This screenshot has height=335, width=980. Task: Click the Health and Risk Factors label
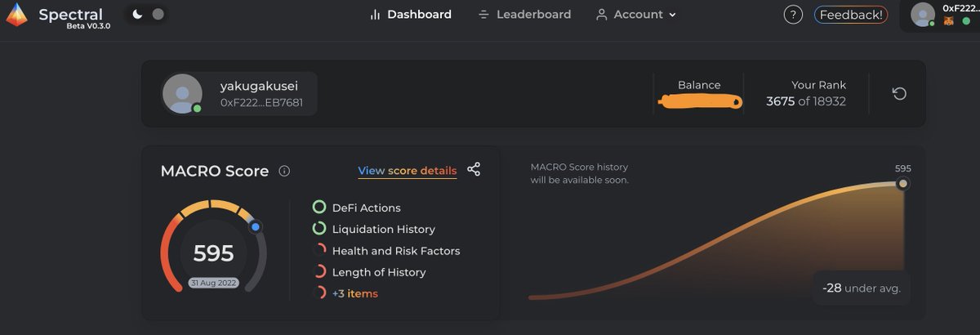tap(396, 251)
